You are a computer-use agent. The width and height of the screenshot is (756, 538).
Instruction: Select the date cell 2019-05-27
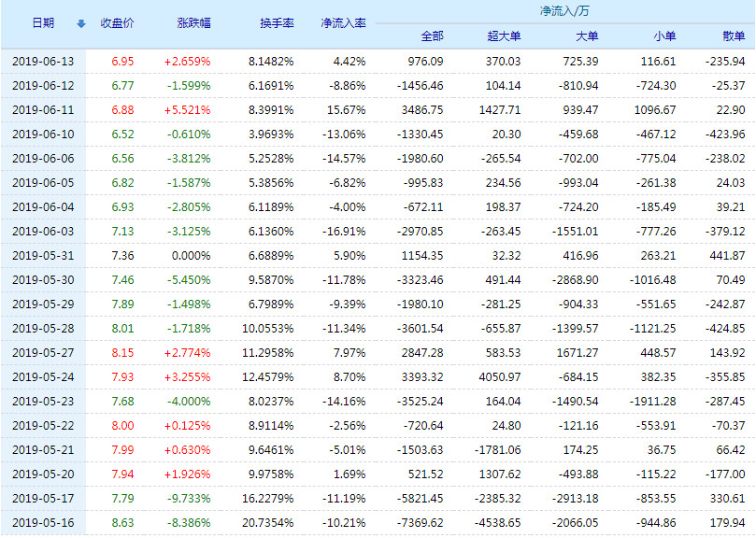[43, 352]
